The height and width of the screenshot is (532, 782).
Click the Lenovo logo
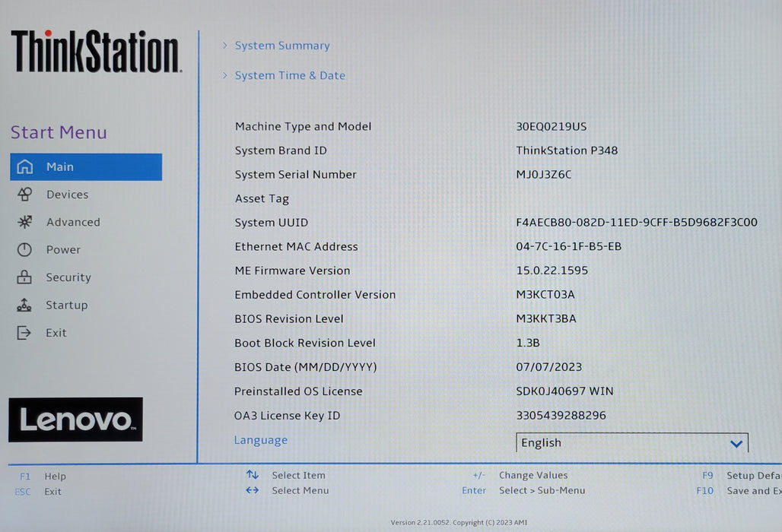[x=76, y=420]
